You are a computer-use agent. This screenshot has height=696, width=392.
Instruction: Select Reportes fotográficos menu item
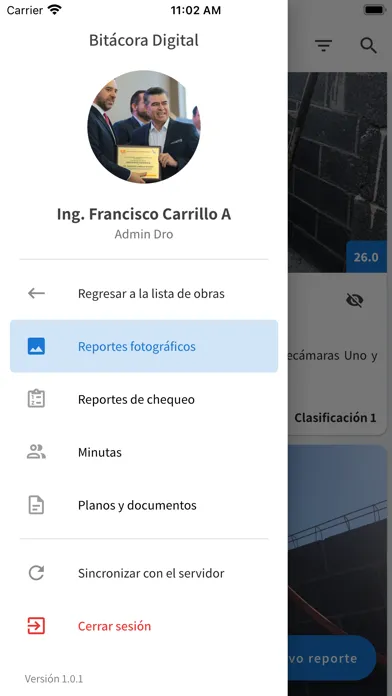(x=144, y=346)
